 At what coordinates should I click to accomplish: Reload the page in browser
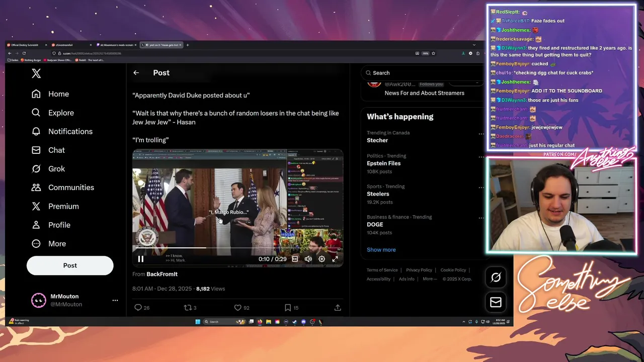[24, 53]
